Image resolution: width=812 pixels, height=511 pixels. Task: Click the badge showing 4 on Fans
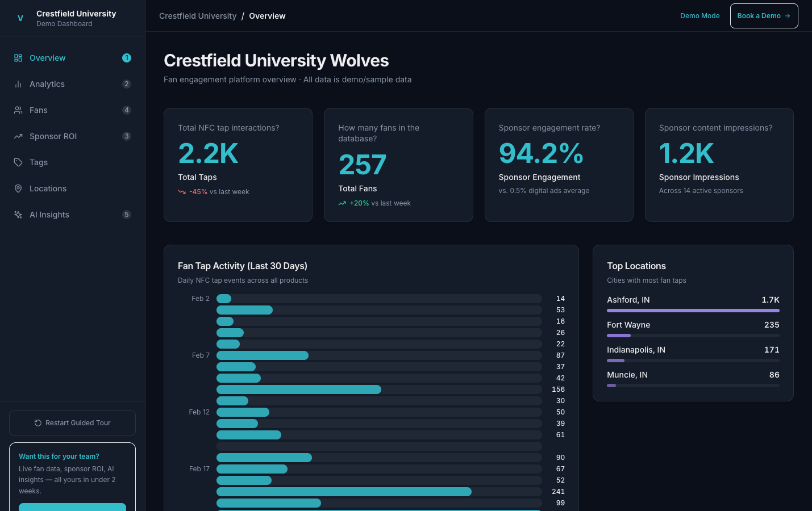[x=127, y=110]
